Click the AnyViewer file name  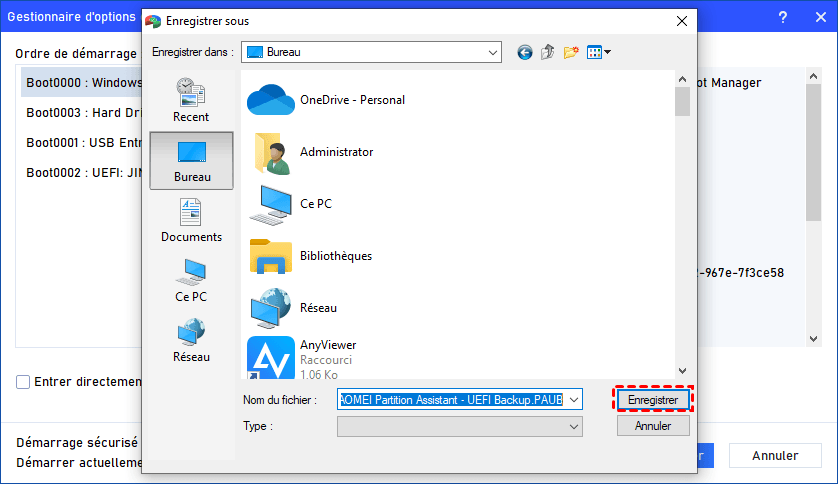pos(328,345)
